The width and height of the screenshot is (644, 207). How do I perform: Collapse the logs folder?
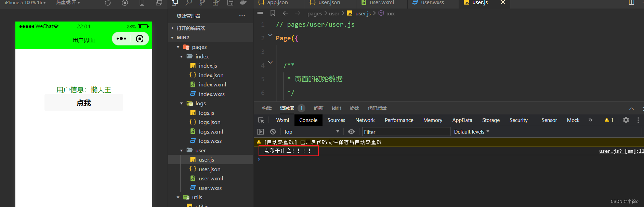click(211, 104)
